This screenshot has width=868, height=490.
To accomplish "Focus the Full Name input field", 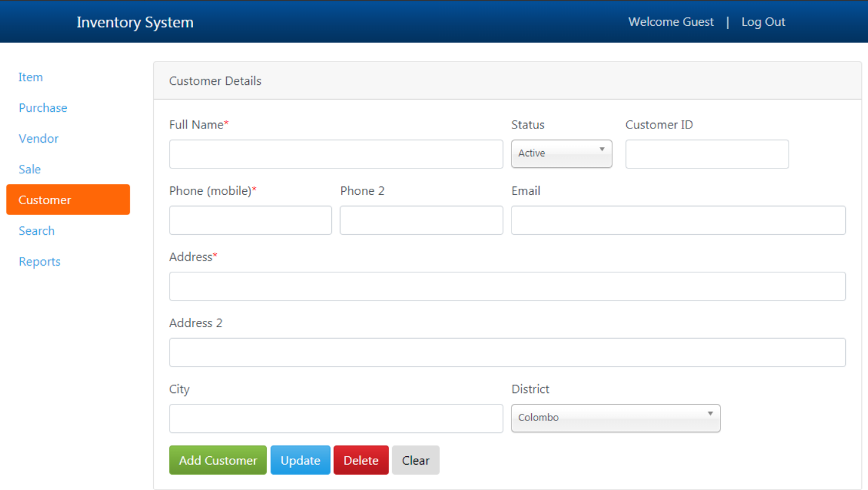I will (336, 154).
